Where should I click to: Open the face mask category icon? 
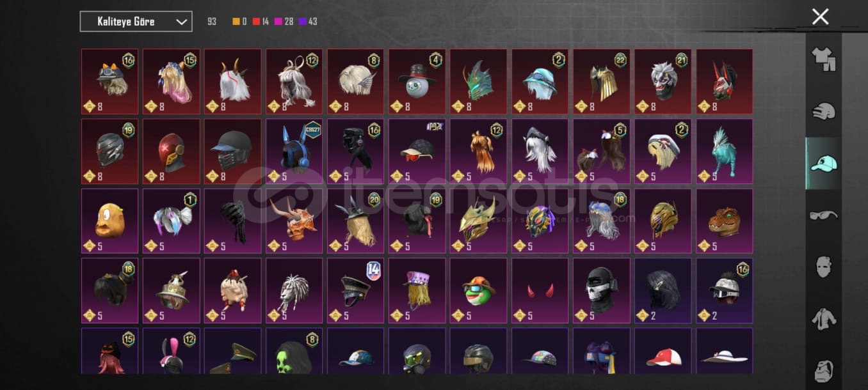pyautogui.click(x=823, y=267)
